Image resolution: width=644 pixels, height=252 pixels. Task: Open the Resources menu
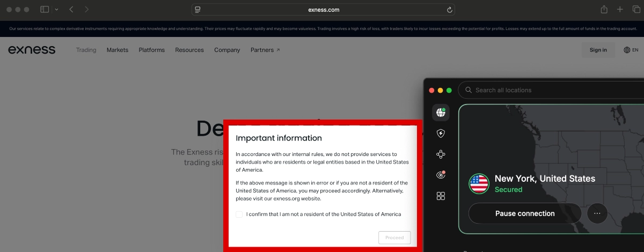point(189,50)
